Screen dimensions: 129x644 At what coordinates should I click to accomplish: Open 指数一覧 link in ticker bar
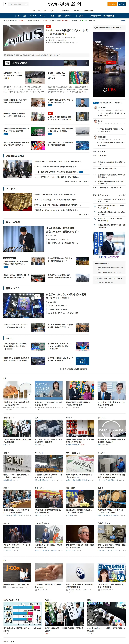coord(92,21)
